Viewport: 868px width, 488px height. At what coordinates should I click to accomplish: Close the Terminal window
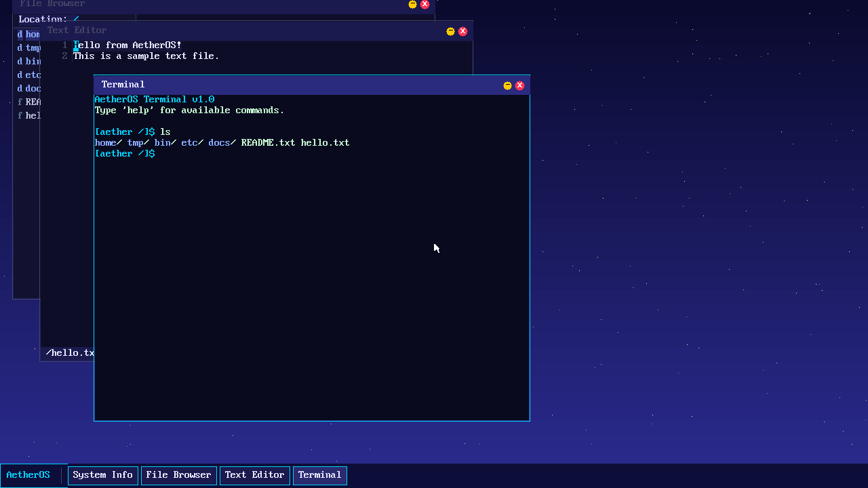[x=519, y=85]
